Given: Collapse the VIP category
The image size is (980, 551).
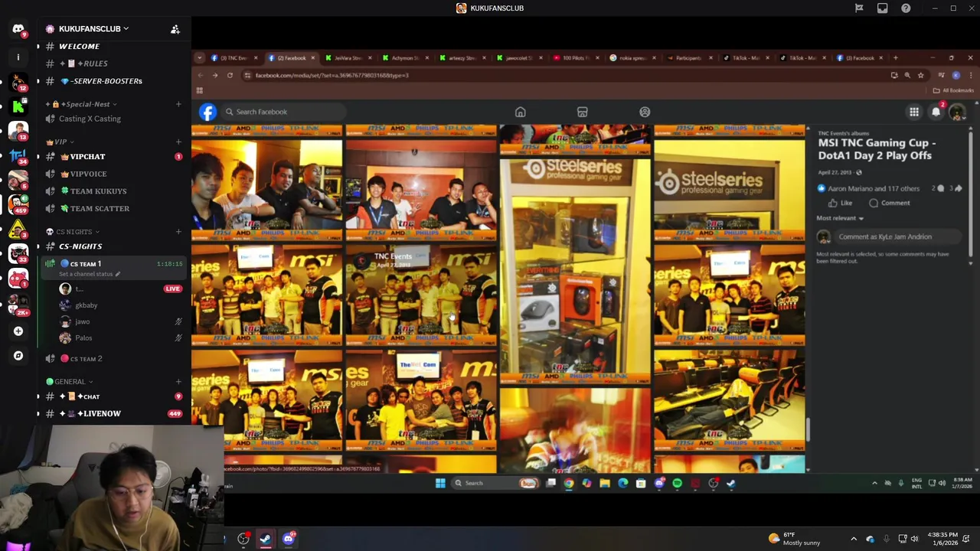Looking at the screenshot, I should pos(60,142).
